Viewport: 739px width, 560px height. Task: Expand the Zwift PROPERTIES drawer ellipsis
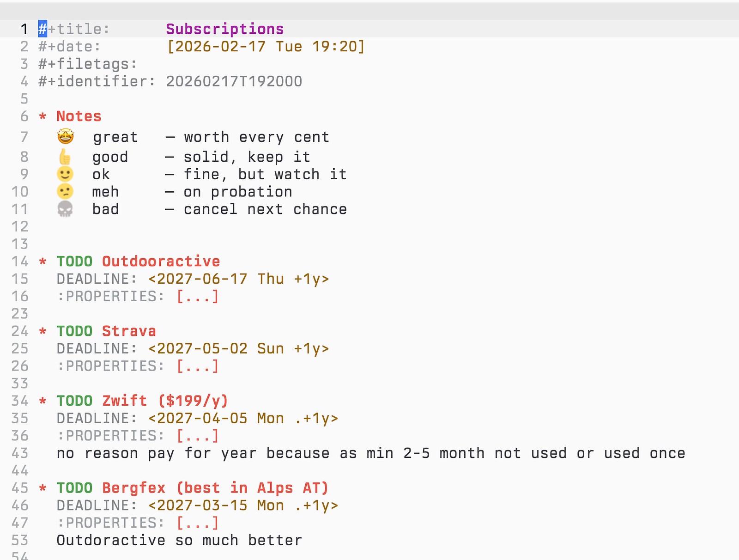click(x=198, y=436)
